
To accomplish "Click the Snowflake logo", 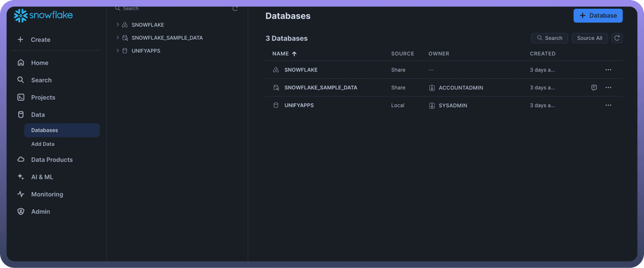I will point(43,15).
